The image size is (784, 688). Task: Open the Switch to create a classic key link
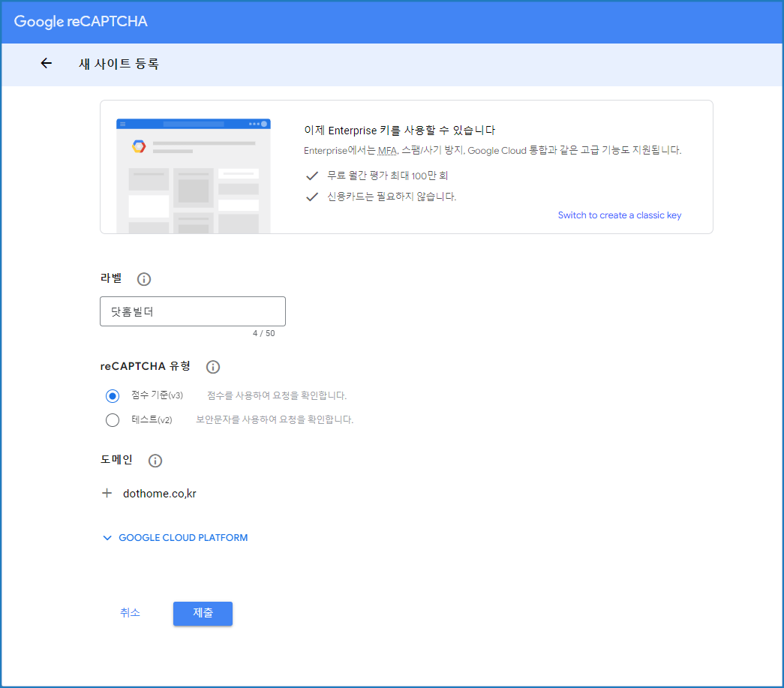pyautogui.click(x=619, y=215)
